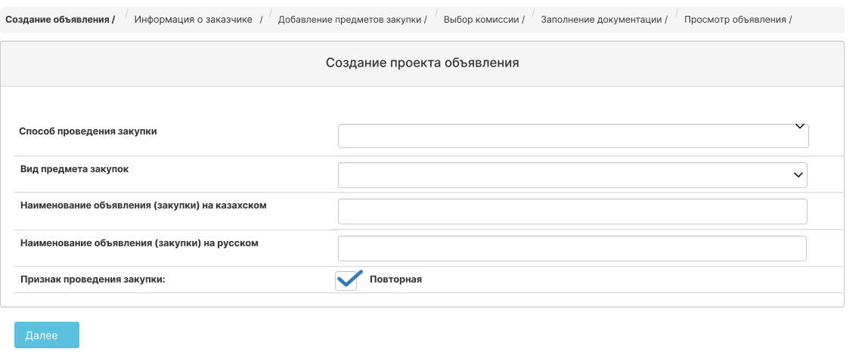Go to Создание объявления breadcrumb step

point(60,20)
